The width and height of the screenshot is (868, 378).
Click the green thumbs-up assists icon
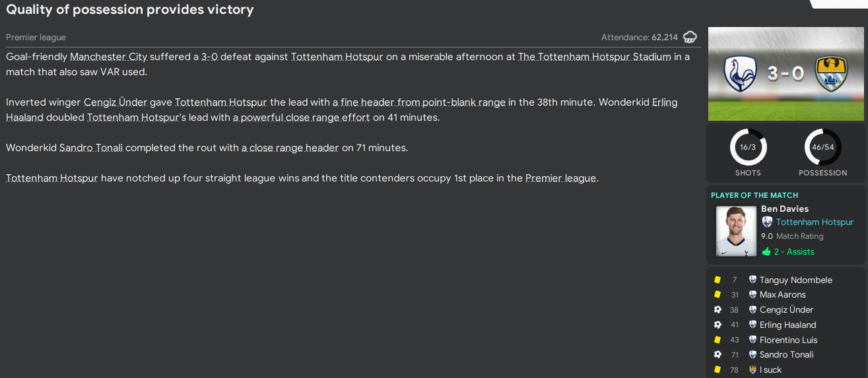pyautogui.click(x=766, y=251)
